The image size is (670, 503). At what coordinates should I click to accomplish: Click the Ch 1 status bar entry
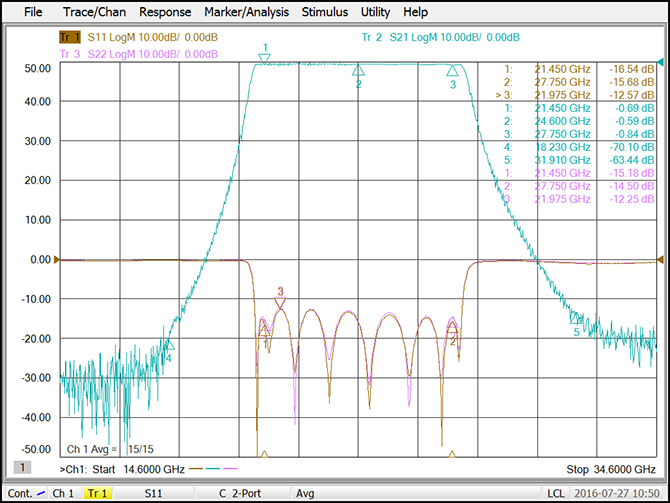(63, 493)
